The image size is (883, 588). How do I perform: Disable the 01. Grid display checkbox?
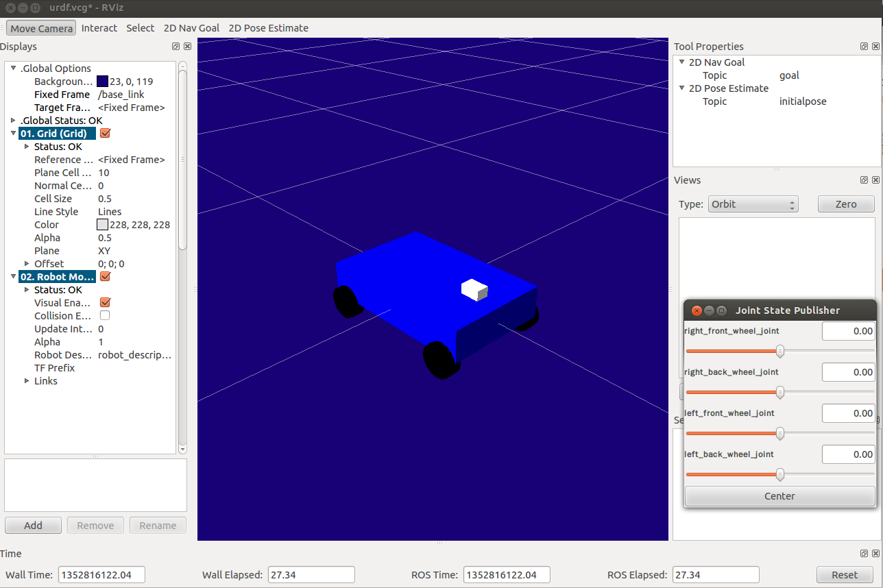(105, 134)
